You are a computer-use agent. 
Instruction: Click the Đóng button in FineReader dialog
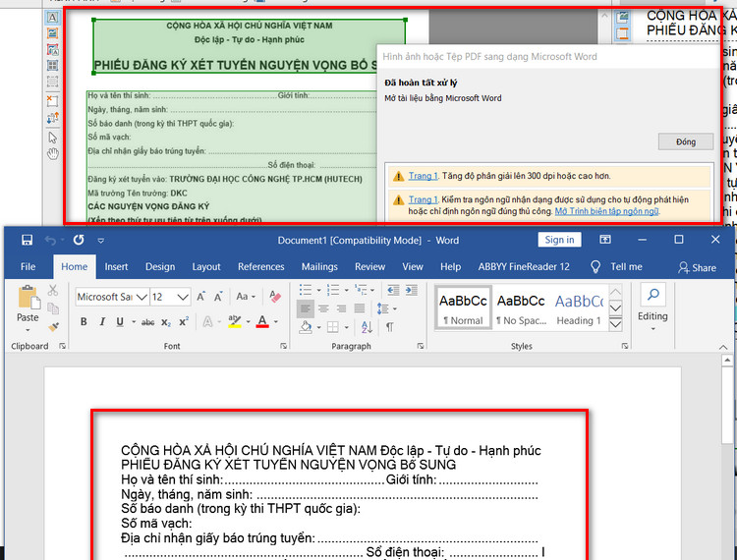click(x=686, y=141)
